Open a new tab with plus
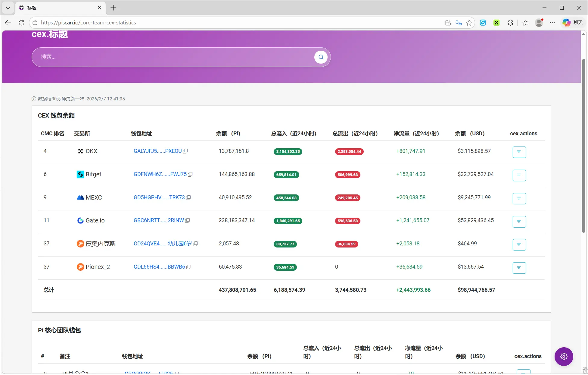The height and width of the screenshot is (375, 588). point(113,8)
